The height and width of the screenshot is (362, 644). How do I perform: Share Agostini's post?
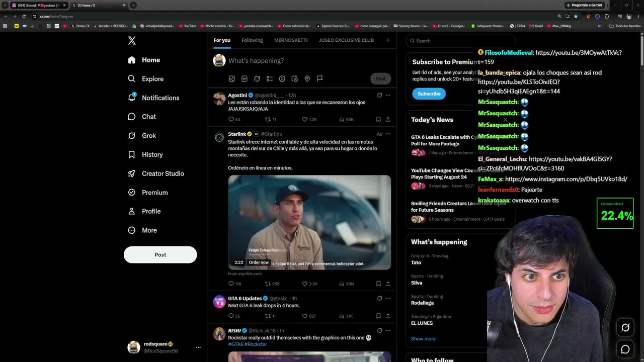388,119
